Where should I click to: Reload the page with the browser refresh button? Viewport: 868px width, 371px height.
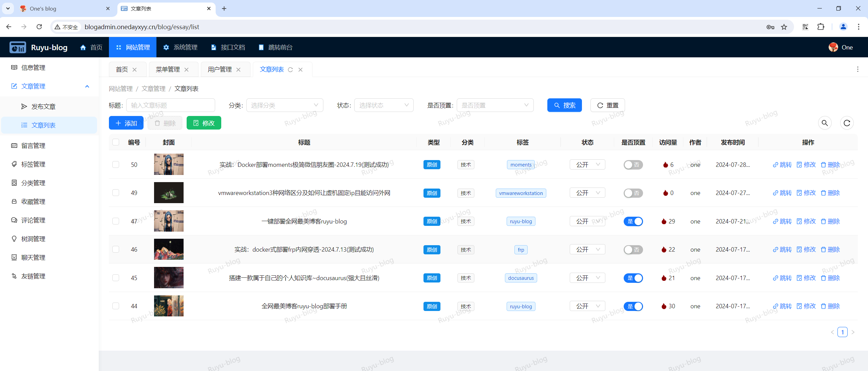coord(39,27)
